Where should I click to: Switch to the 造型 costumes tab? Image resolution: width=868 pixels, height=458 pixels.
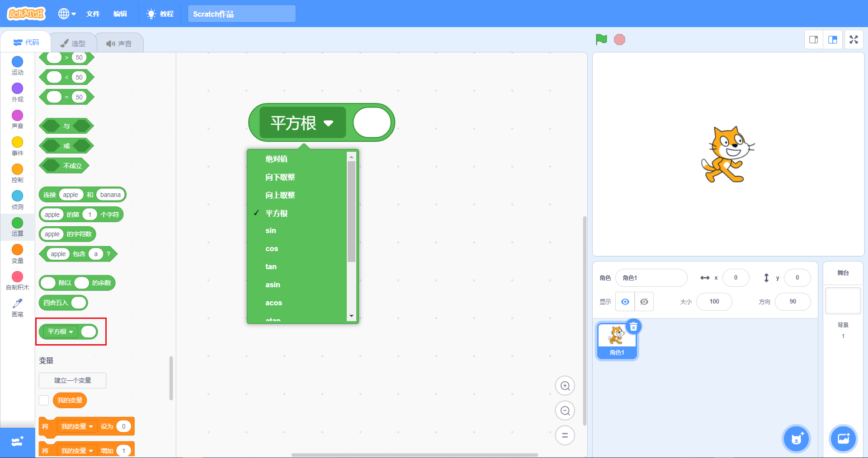click(x=73, y=43)
